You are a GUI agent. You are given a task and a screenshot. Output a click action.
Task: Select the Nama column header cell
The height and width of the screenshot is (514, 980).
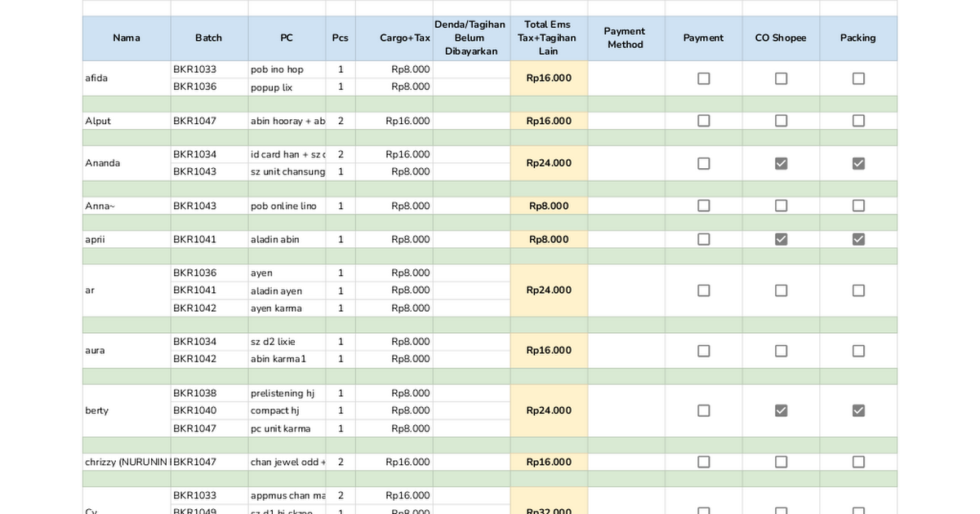coord(127,38)
